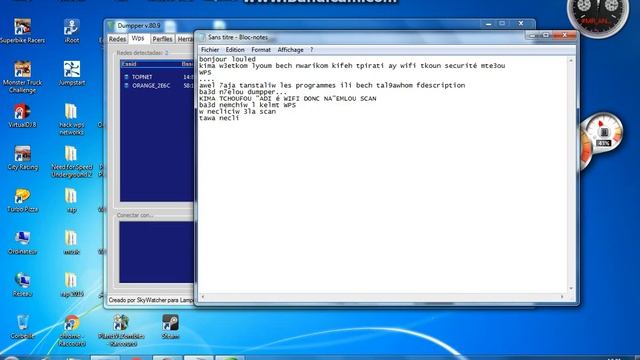The height and width of the screenshot is (360, 640).
Task: Click the "ba3d nemchiw l kelmt WPS" line
Action: pos(247,105)
